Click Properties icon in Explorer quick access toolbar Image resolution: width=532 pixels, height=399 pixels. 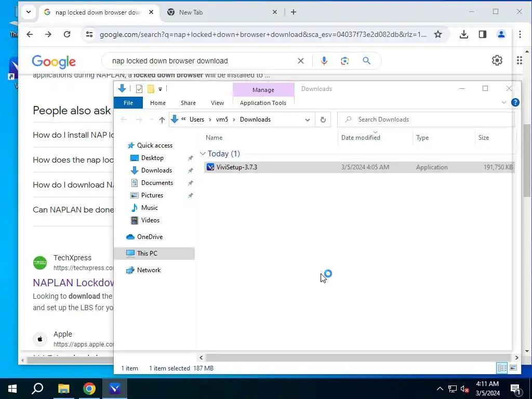pyautogui.click(x=139, y=89)
